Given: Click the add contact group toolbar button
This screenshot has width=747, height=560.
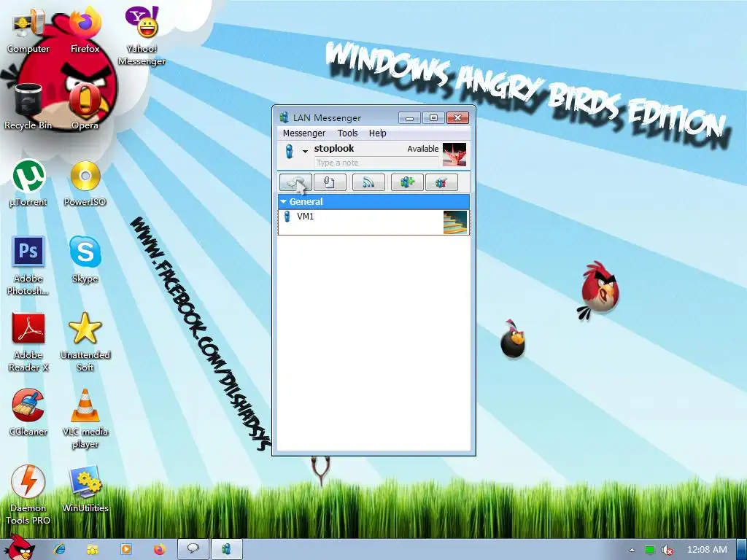Looking at the screenshot, I should pos(407,182).
